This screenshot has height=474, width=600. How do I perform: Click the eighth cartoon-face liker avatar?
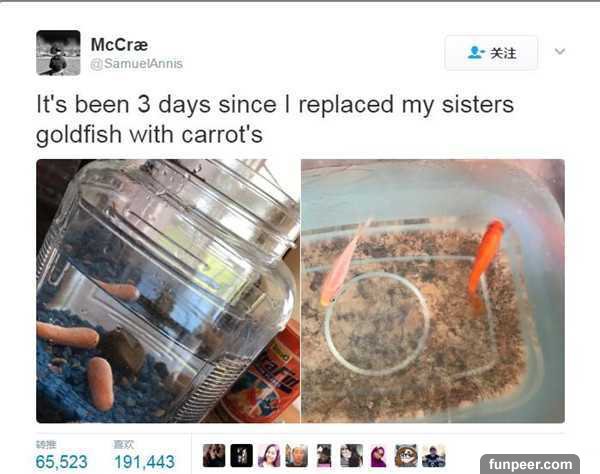coord(406,456)
